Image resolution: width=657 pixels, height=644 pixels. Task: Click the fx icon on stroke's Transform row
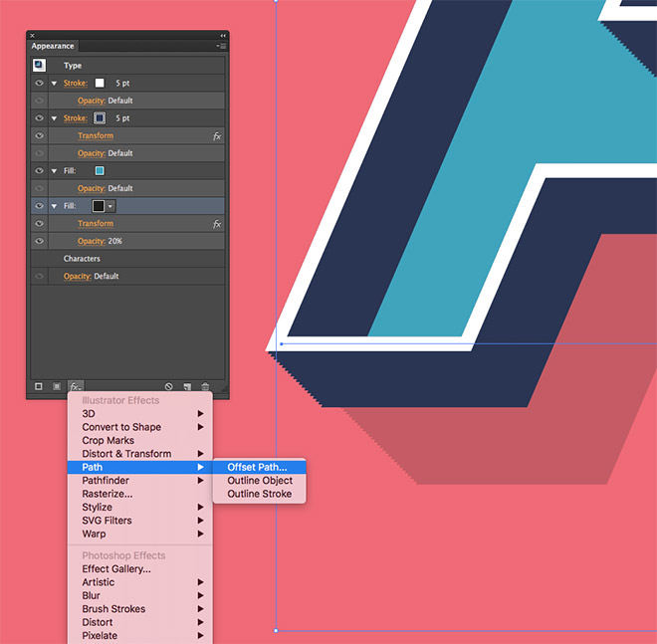pyautogui.click(x=217, y=135)
